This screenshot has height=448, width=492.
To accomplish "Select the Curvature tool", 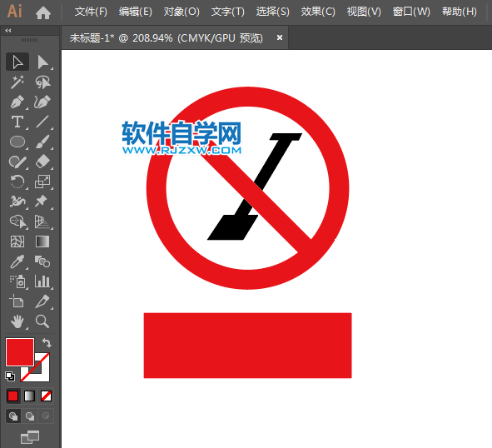I will coord(42,102).
